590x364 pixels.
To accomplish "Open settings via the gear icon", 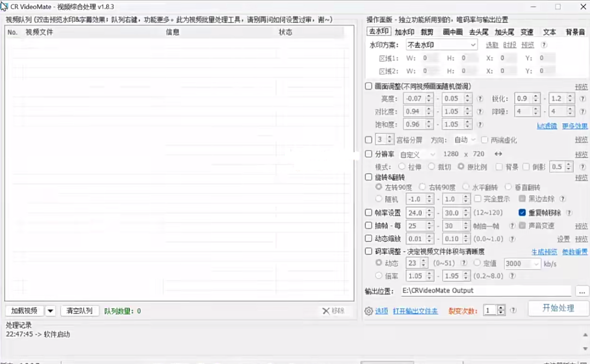I will pyautogui.click(x=370, y=310).
